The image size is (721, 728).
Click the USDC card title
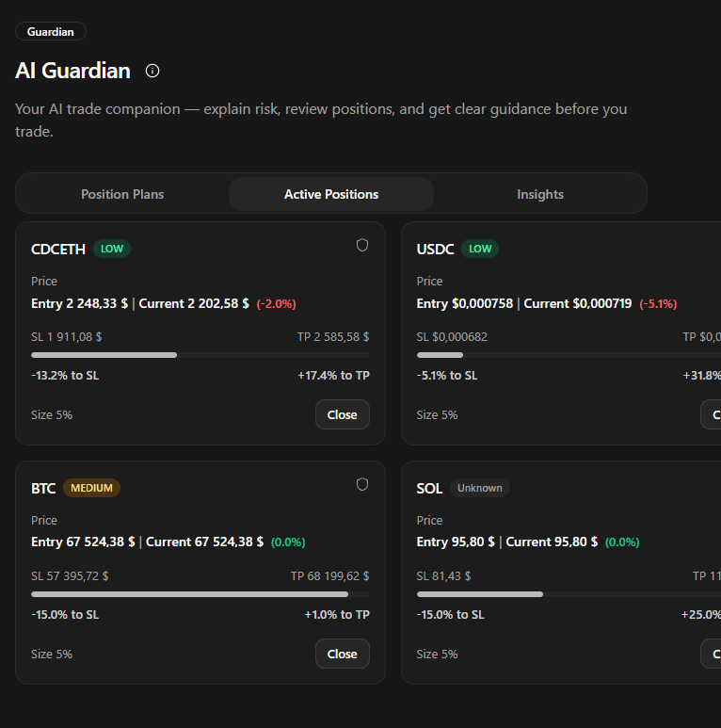point(435,250)
